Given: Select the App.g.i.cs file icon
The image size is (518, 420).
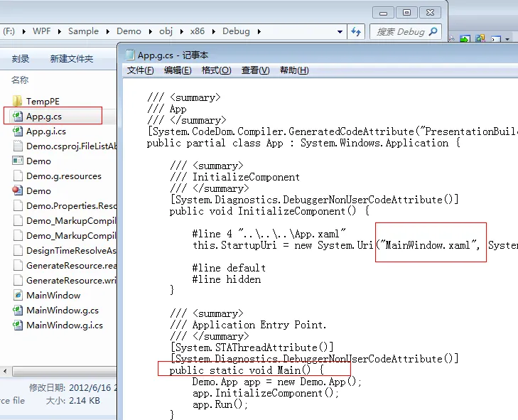Looking at the screenshot, I should 18,131.
